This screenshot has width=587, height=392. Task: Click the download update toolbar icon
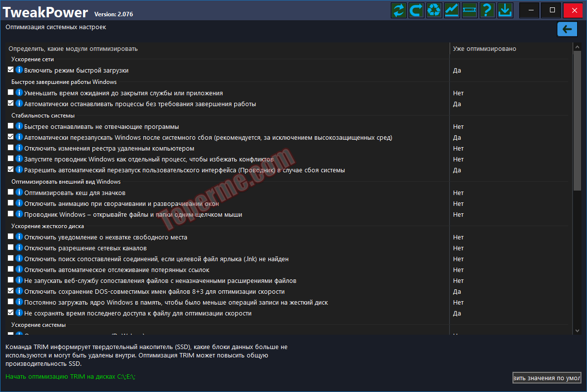click(505, 10)
